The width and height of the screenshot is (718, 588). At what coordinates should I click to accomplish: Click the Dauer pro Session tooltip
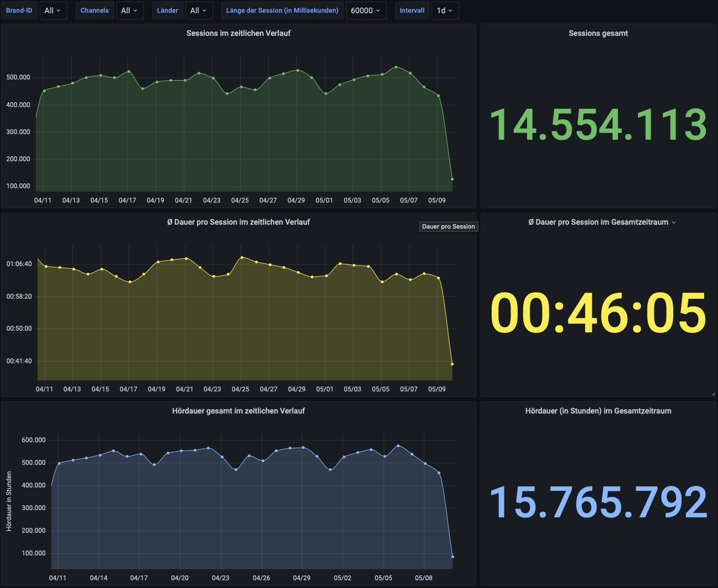(449, 226)
